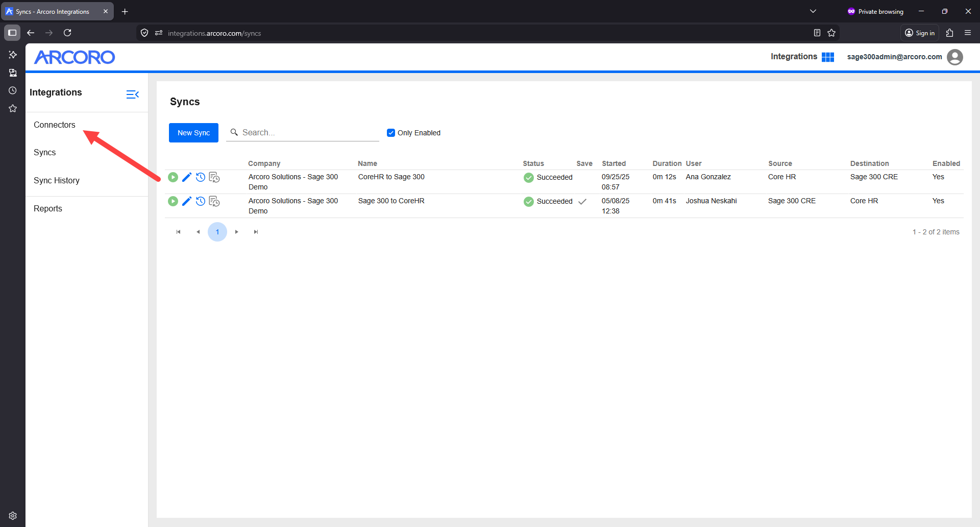Click the Joshua Neskahi user cell

711,201
